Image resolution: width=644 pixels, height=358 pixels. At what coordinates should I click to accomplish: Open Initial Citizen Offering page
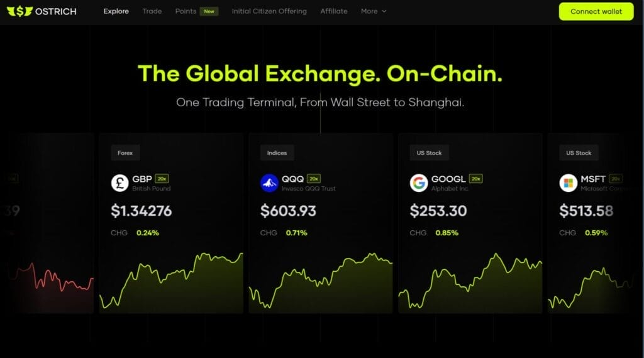[x=269, y=11]
